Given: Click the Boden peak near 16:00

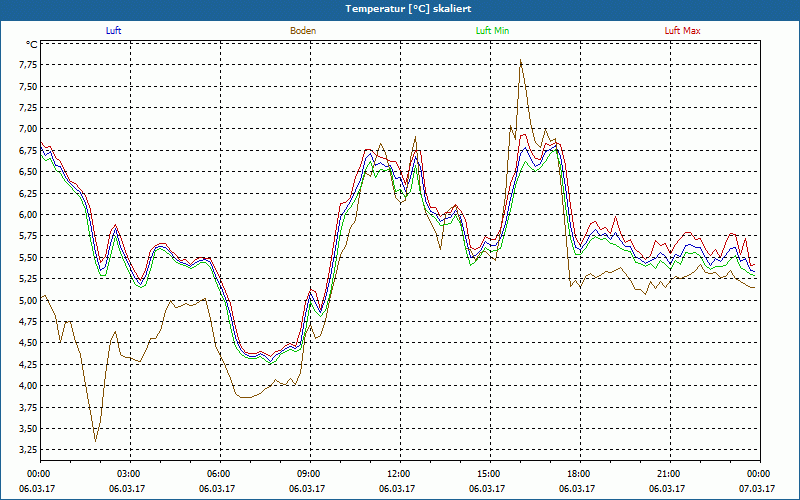Looking at the screenshot, I should [x=520, y=60].
